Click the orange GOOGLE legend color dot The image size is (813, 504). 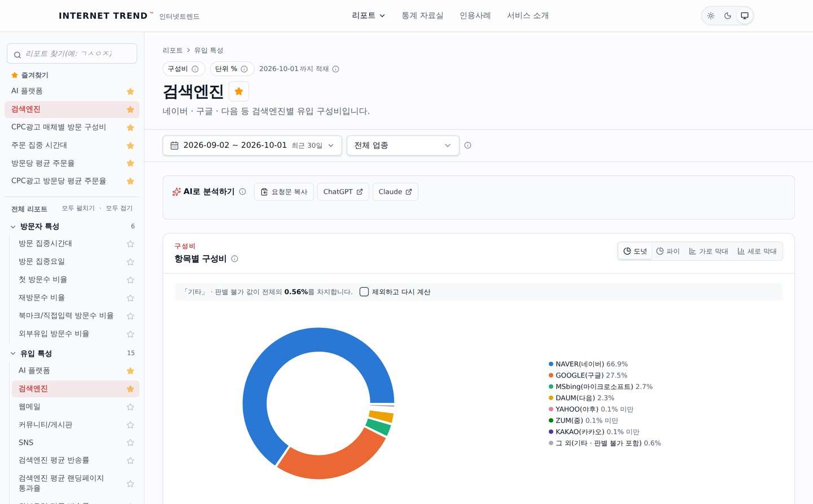click(551, 375)
